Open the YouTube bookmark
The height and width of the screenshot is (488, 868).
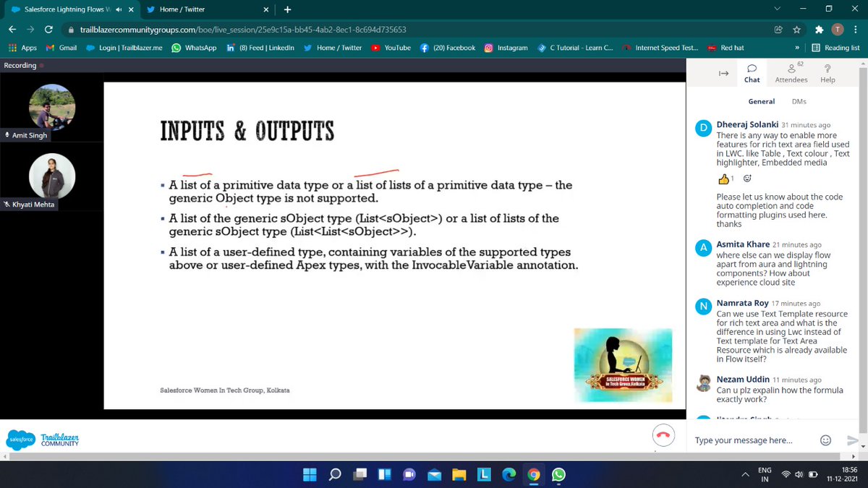click(391, 48)
